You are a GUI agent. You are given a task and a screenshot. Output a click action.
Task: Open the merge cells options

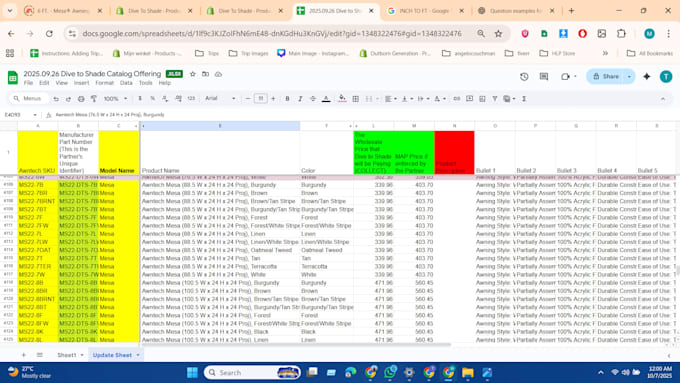[371, 99]
